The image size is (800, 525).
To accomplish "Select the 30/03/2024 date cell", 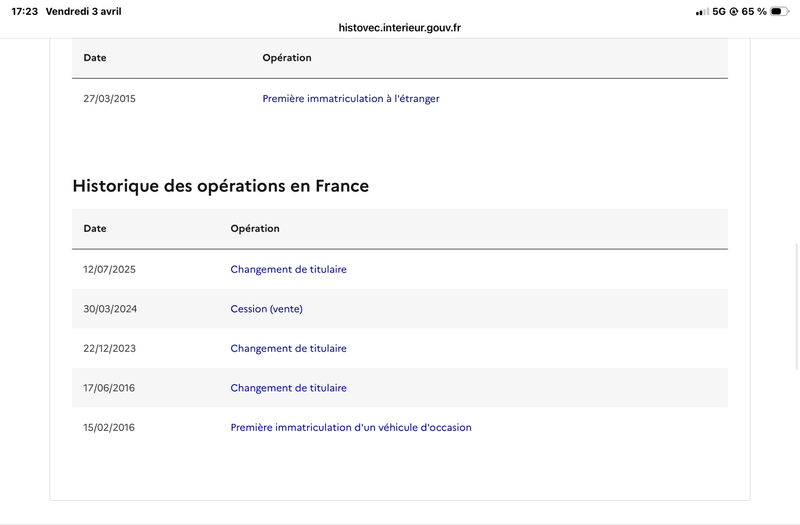I will point(110,309).
